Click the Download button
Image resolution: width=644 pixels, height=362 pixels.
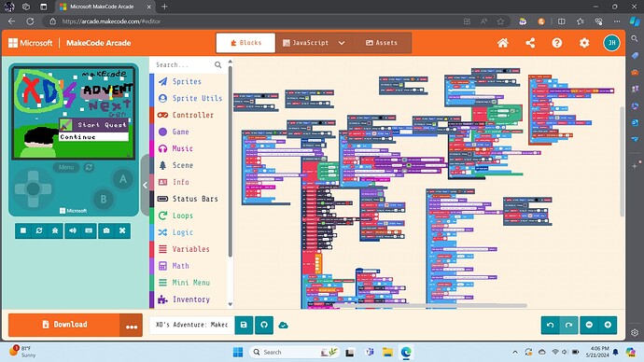pyautogui.click(x=64, y=325)
